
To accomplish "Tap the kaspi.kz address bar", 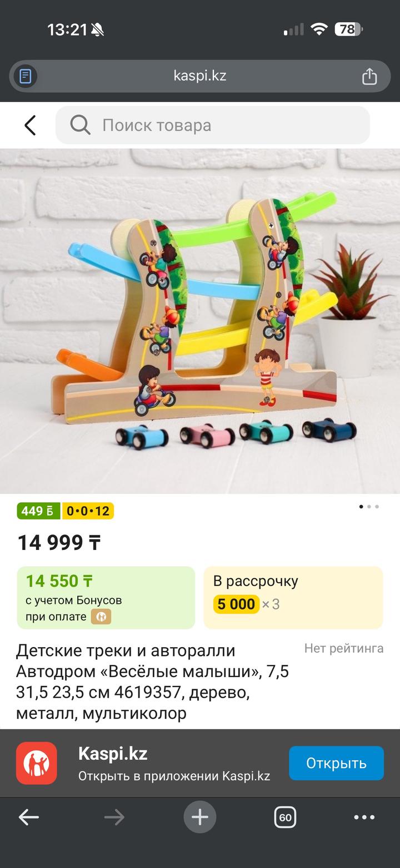I will 200,76.
